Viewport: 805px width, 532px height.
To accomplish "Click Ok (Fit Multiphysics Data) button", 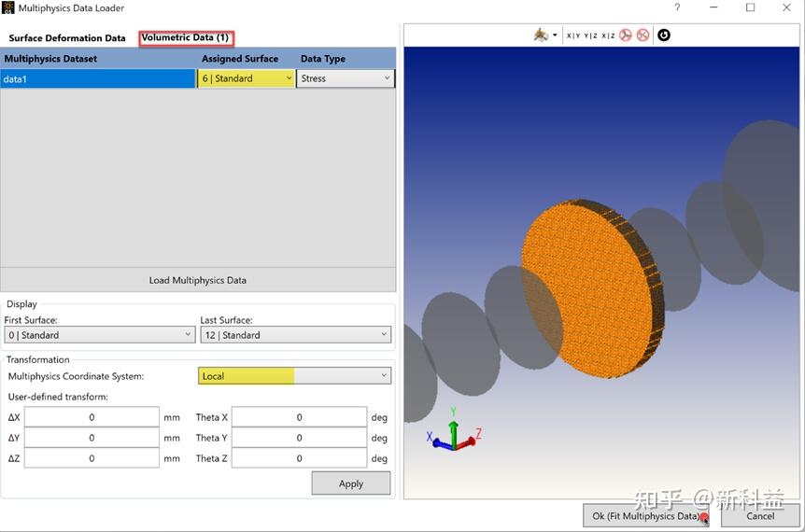I will [x=646, y=515].
